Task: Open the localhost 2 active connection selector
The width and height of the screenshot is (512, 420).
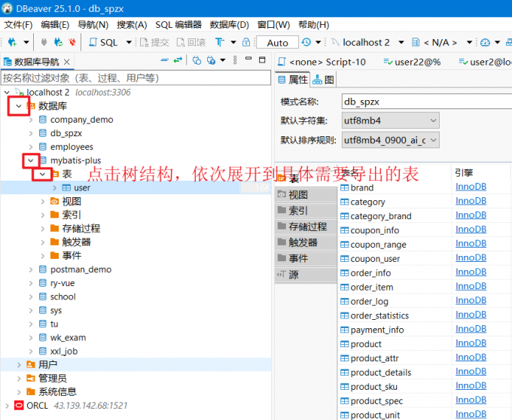Action: click(367, 42)
